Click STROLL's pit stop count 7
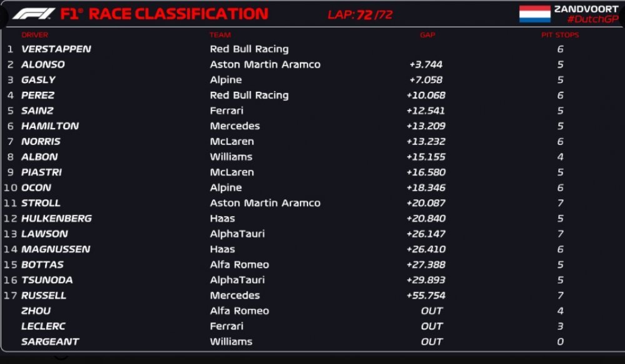The image size is (625, 364). 561,203
